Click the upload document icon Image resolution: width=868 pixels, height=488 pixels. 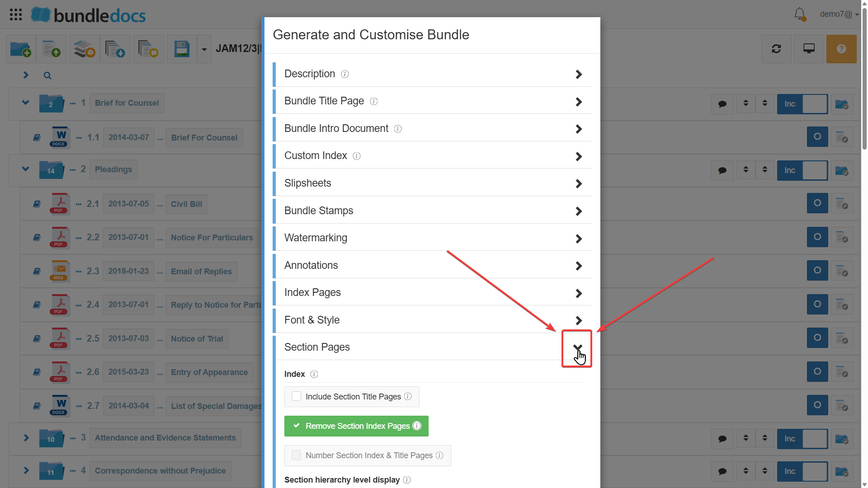51,49
